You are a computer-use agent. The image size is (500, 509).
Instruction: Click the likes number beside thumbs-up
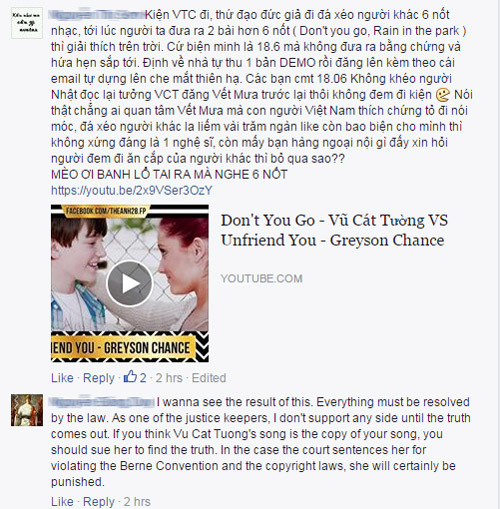[143, 378]
